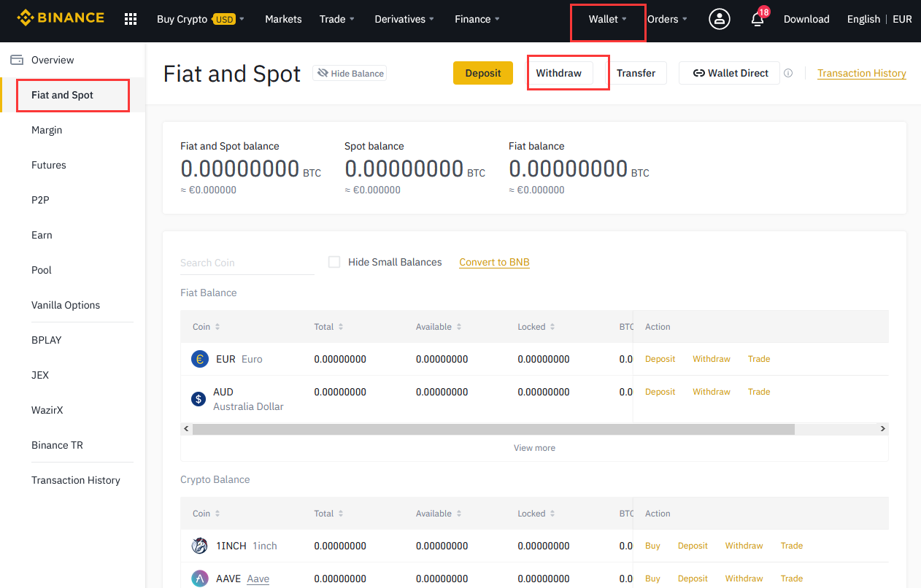The width and height of the screenshot is (921, 588).
Task: Click the info icon beside Wallet Direct
Action: point(788,73)
